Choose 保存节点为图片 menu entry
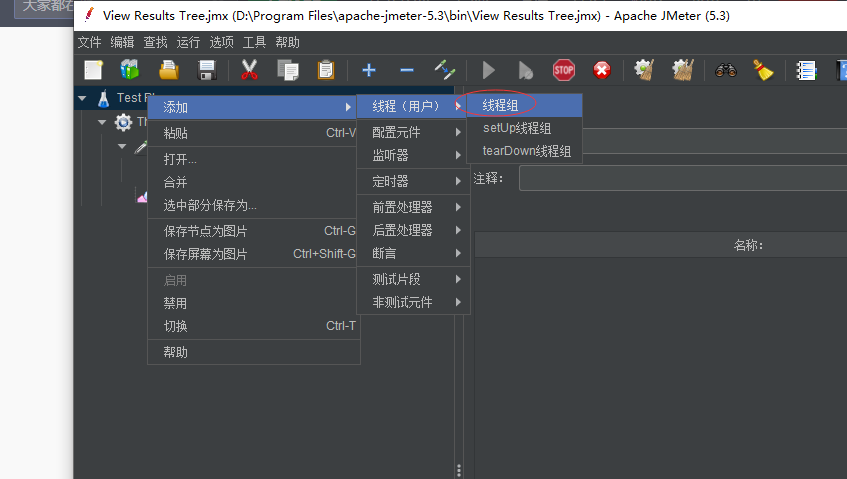 (x=252, y=231)
